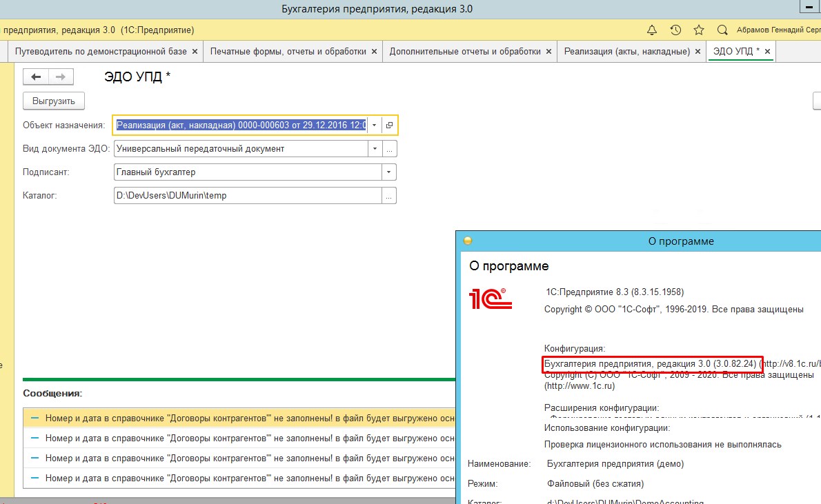Select the third message row in Сообщения

coord(239,458)
